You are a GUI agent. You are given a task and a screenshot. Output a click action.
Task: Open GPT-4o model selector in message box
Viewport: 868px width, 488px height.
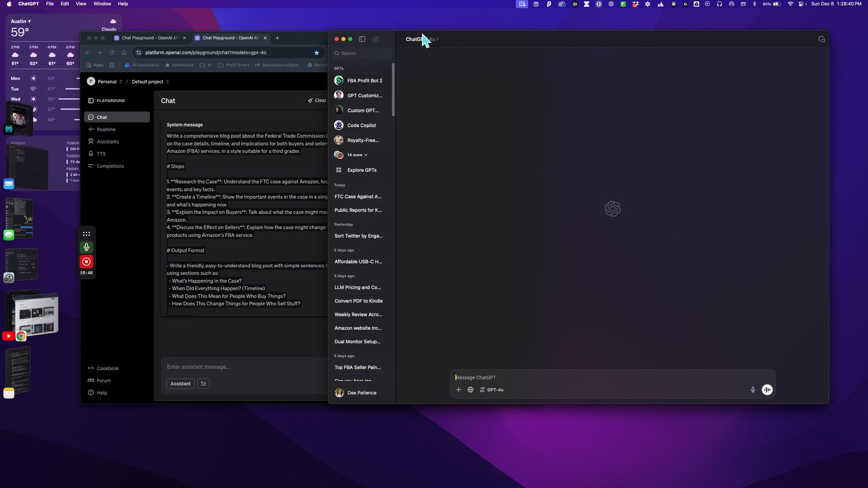492,390
